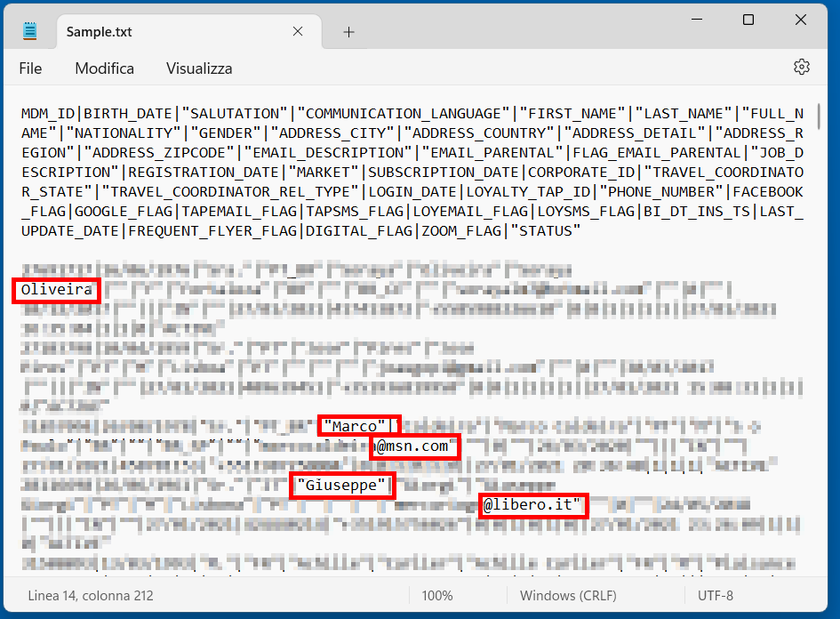The height and width of the screenshot is (619, 840).
Task: Place the cursor on the highlighted Oliveira text
Action: (x=56, y=290)
